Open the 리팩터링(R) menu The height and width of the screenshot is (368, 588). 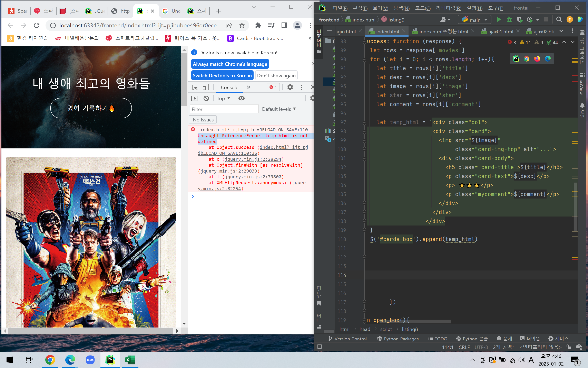(x=448, y=8)
